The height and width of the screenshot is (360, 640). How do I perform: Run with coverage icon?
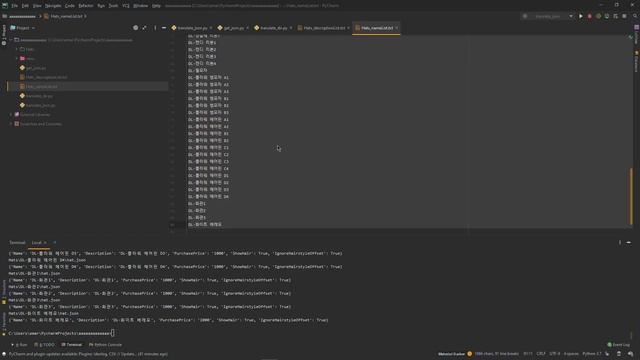point(598,16)
